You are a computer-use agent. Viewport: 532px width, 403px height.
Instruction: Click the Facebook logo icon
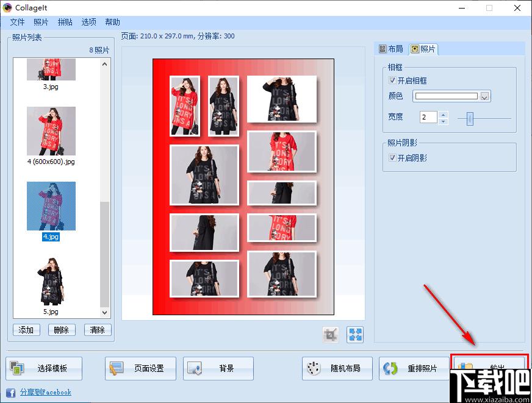10,393
